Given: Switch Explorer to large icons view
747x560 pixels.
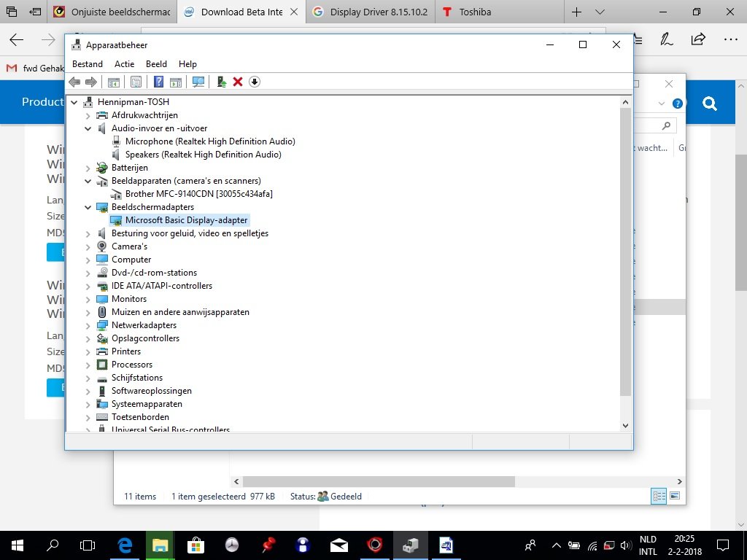Looking at the screenshot, I should (675, 496).
